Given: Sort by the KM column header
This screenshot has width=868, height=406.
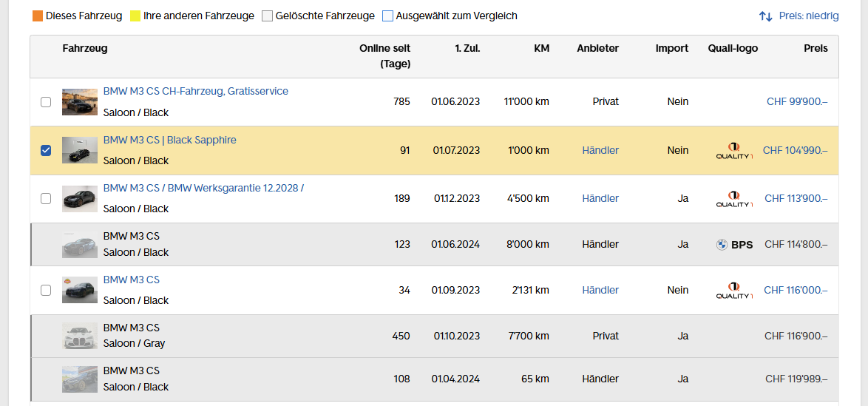Looking at the screenshot, I should [x=541, y=48].
